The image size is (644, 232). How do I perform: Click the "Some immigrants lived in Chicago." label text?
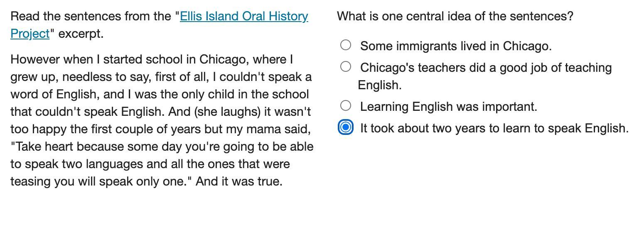pos(456,46)
